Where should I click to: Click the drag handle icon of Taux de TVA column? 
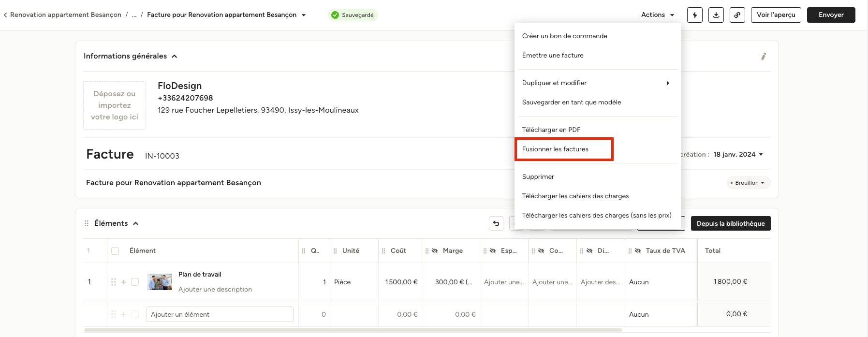[x=630, y=251]
